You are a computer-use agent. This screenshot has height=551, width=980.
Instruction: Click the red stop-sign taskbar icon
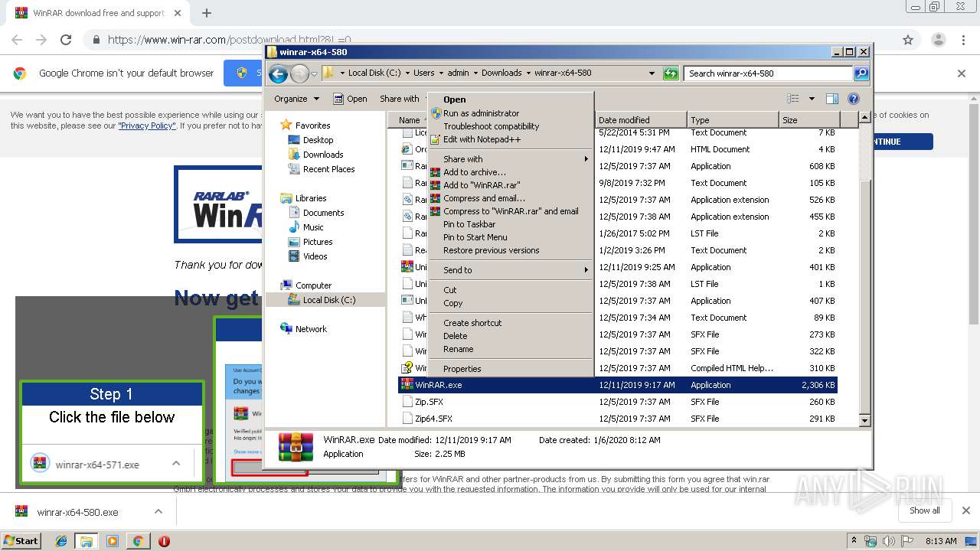(x=164, y=541)
